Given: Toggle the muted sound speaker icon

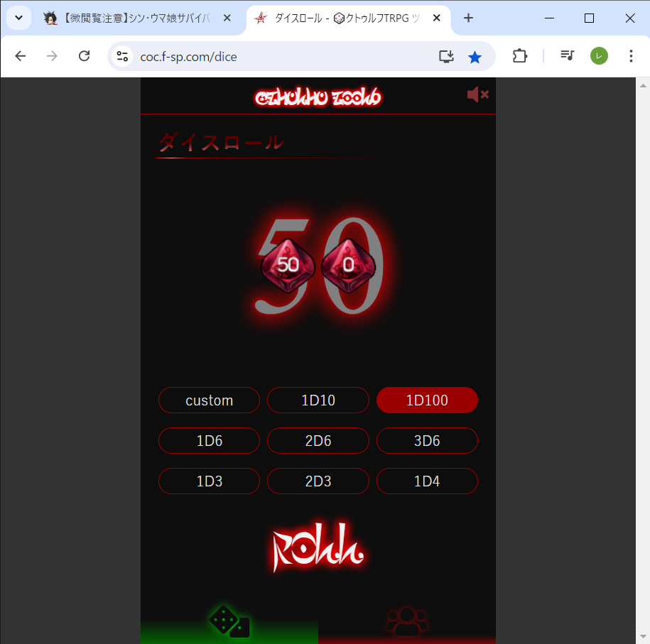Looking at the screenshot, I should coord(477,94).
